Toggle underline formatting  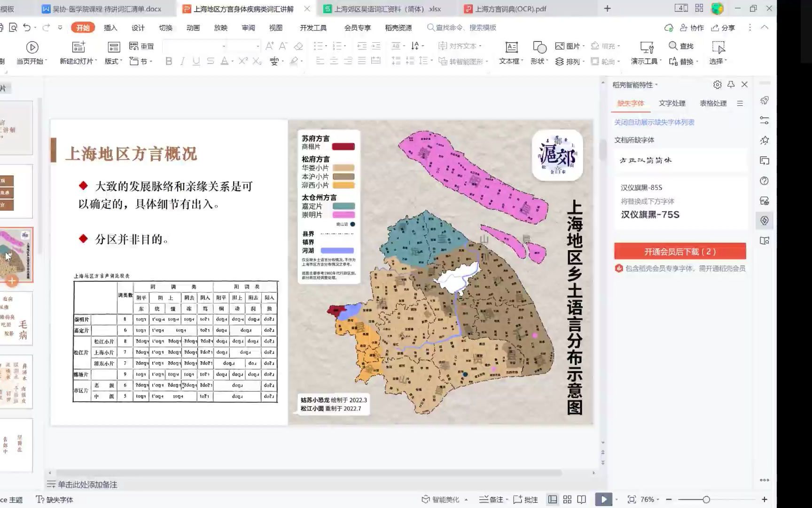coord(196,61)
